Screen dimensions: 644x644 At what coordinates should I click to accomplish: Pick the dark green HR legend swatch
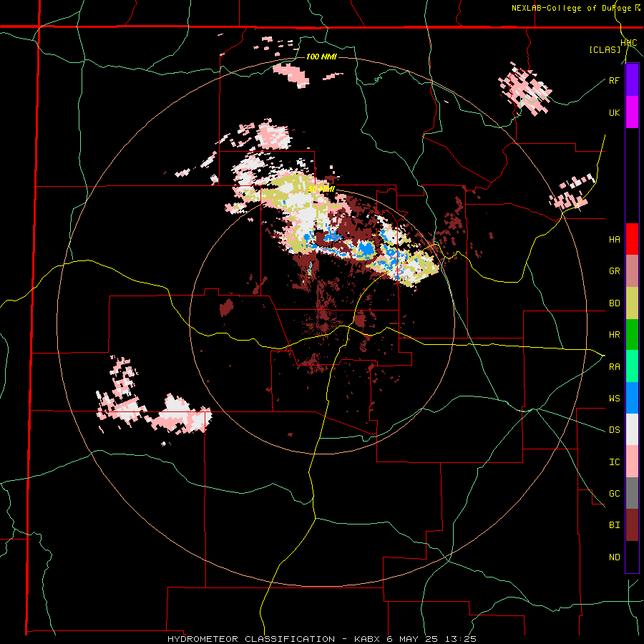pos(632,334)
